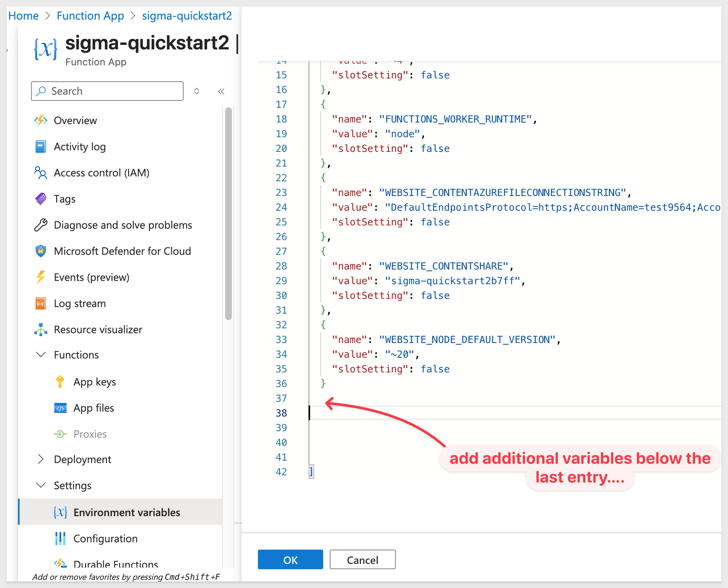Click the OK button

(291, 559)
